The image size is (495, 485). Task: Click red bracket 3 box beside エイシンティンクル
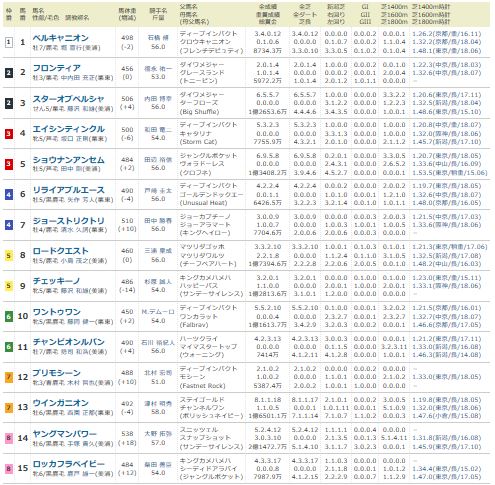(9, 134)
